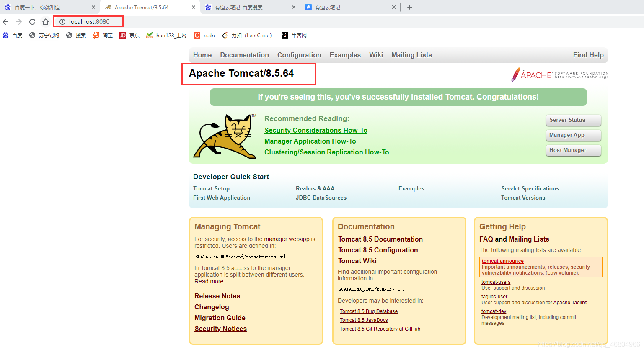Open Clustering/Session Replication How-To link

(326, 152)
